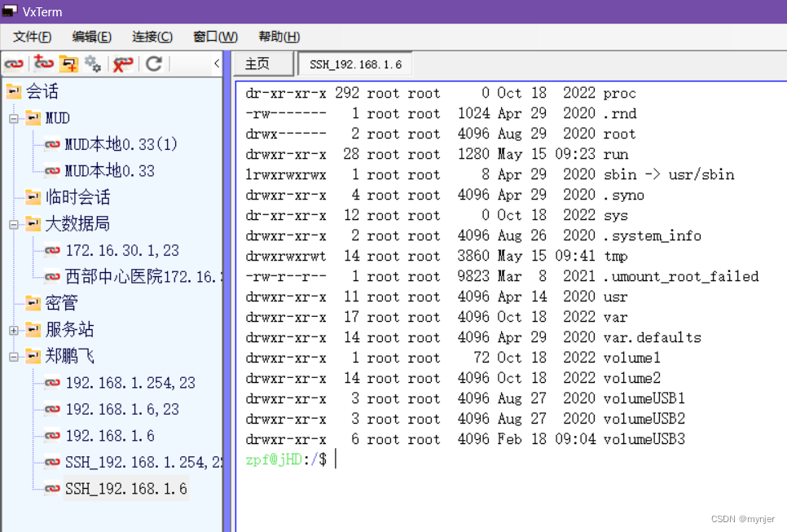
Task: Open the 连接(C) menu
Action: coord(152,37)
